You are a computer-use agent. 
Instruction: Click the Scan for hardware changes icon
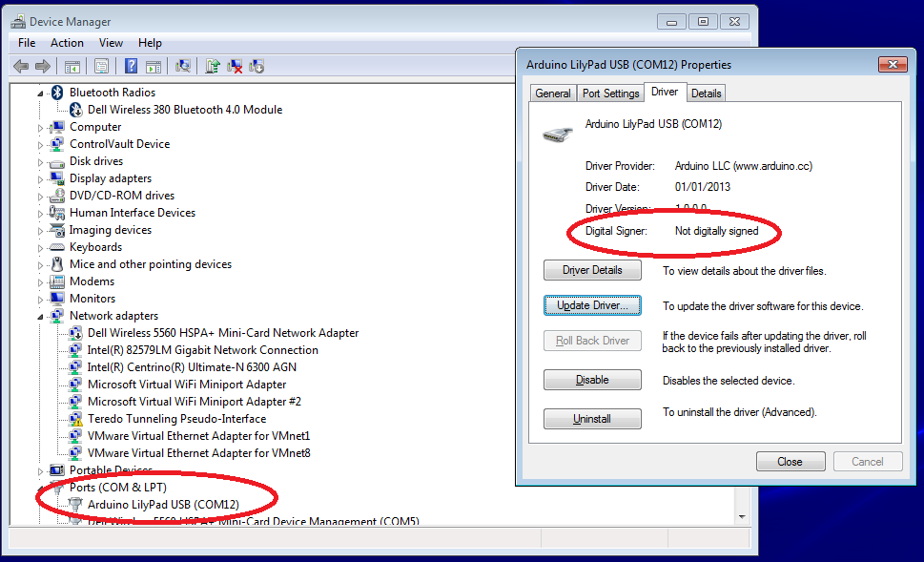(183, 66)
